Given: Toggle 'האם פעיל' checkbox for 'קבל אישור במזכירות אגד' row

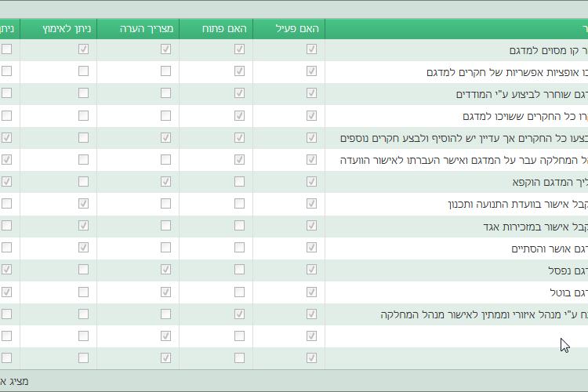Looking at the screenshot, I should pyautogui.click(x=311, y=226).
